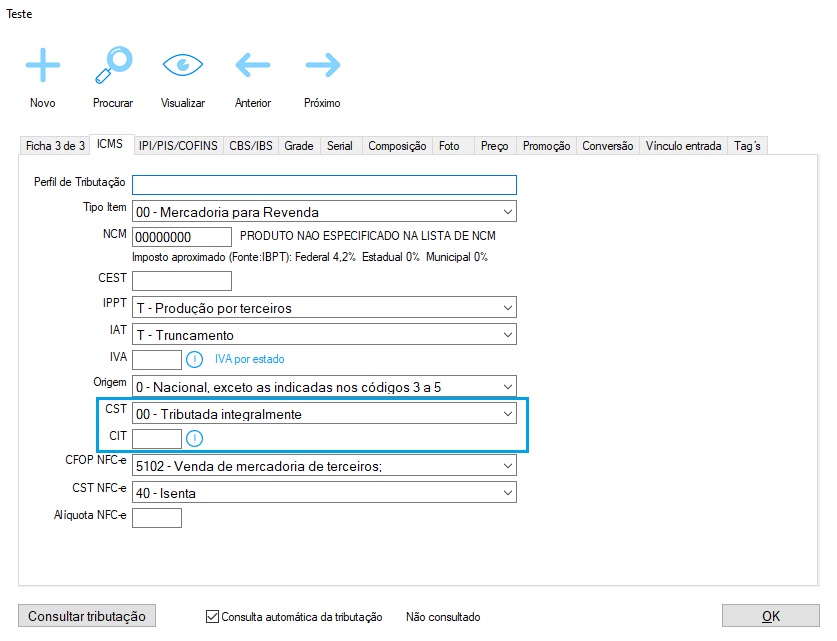Open the Procurar search magnifier
This screenshot has width=837, height=641.
point(112,66)
